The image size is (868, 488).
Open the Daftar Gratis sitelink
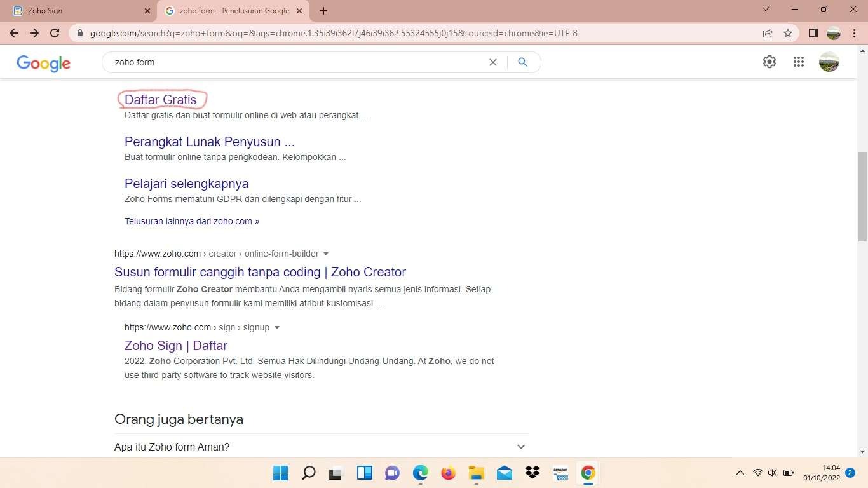click(161, 100)
